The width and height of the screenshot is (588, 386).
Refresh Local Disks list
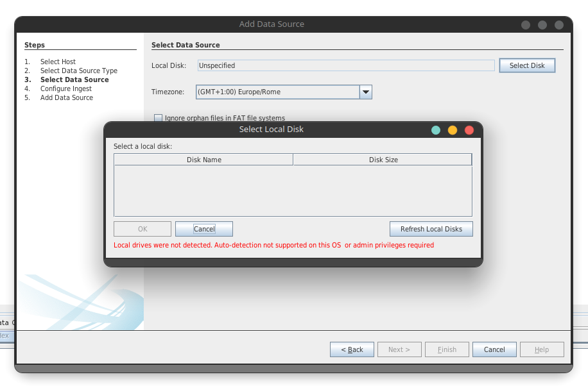[x=431, y=229]
